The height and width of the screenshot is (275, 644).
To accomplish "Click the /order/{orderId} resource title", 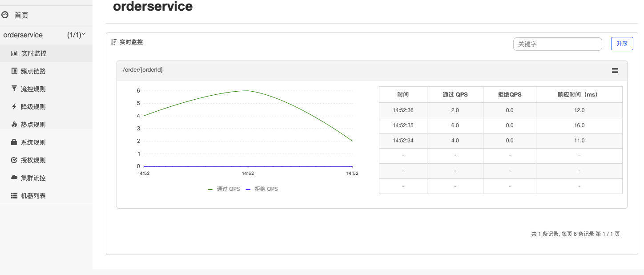I will [x=143, y=70].
